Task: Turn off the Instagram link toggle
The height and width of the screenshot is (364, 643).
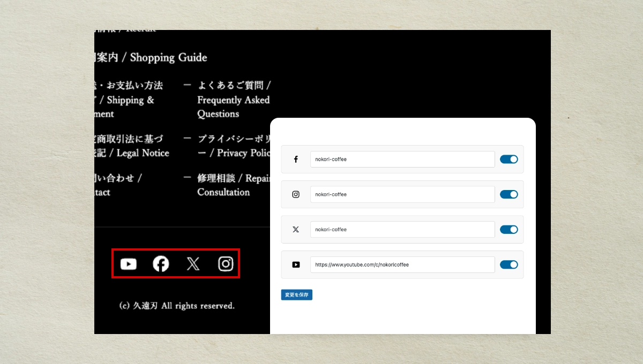Action: coord(509,194)
